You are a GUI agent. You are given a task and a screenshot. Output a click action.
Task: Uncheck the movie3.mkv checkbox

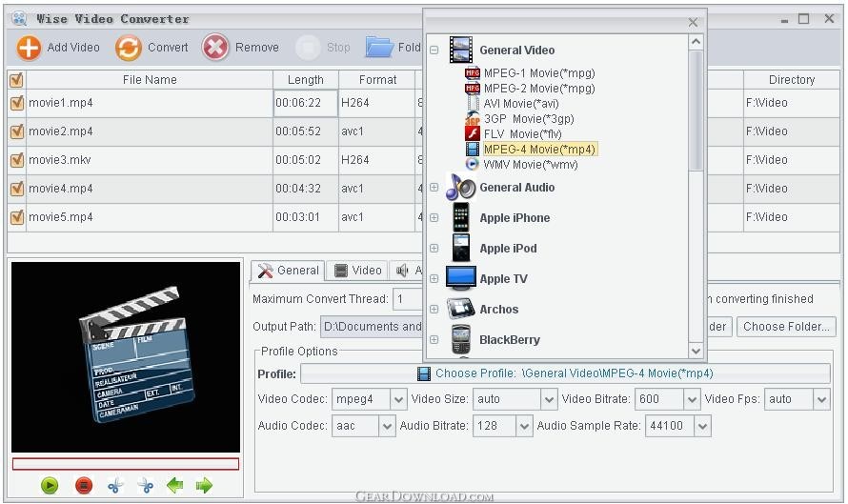point(17,160)
